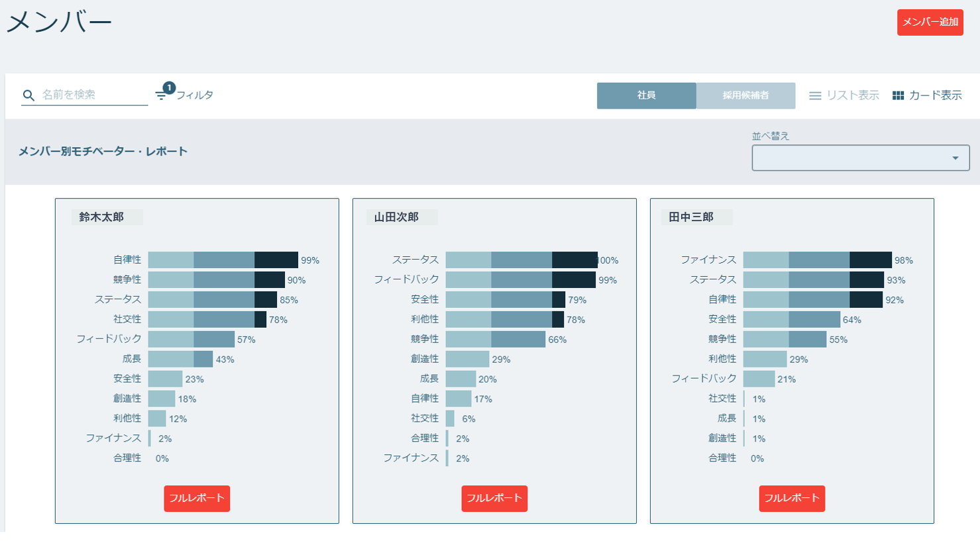Switch to the 社員 tab
980x541 pixels.
(x=646, y=95)
